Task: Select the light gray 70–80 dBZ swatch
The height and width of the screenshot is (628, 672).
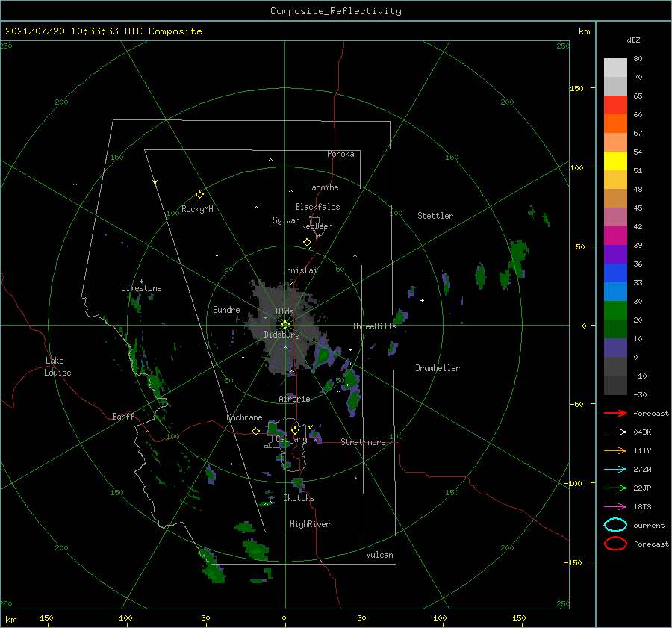Action: pyautogui.click(x=615, y=67)
